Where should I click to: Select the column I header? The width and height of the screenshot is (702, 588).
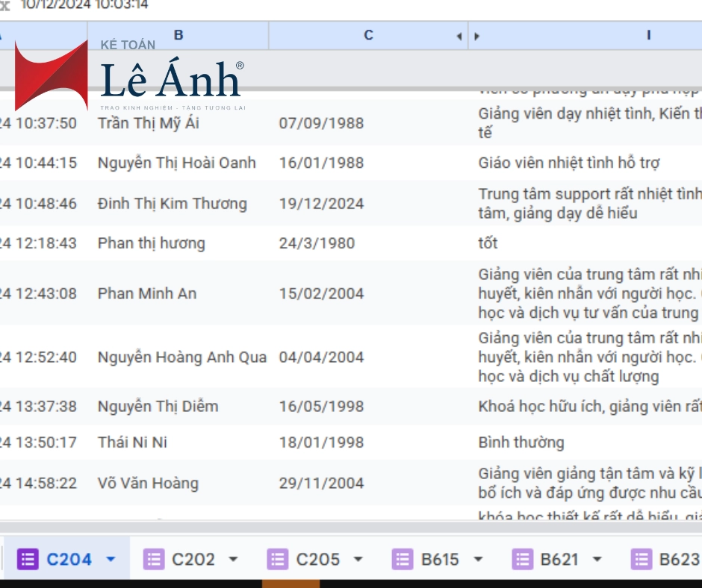(648, 35)
